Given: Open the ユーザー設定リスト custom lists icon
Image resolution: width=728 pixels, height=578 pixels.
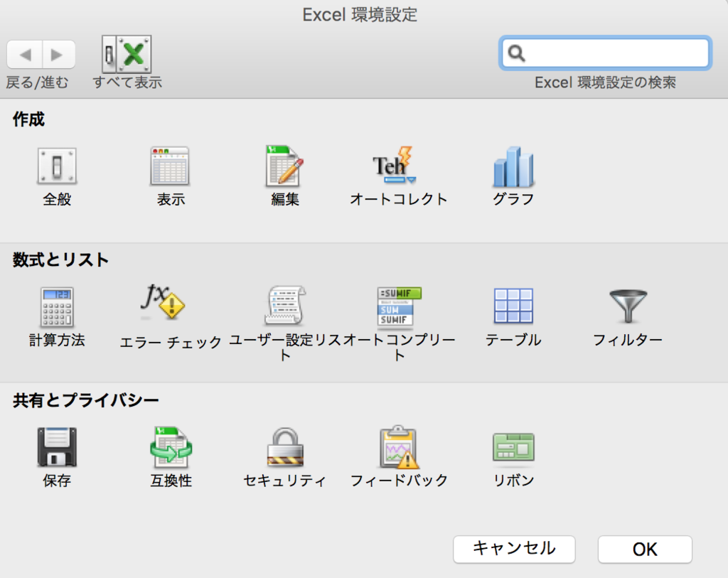Looking at the screenshot, I should pos(285,306).
